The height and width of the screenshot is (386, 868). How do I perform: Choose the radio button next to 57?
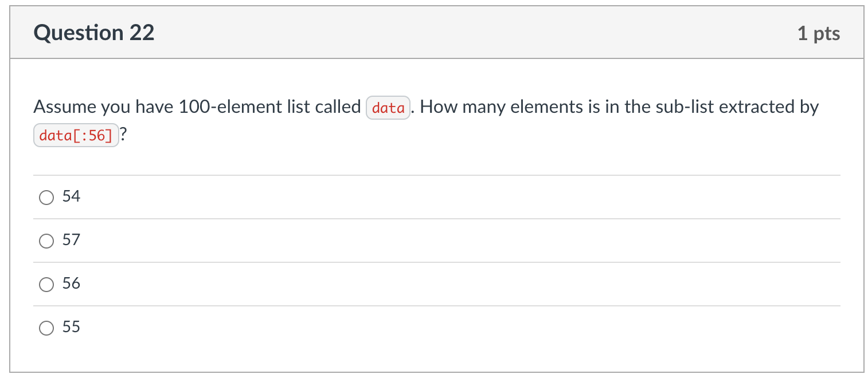click(x=45, y=241)
